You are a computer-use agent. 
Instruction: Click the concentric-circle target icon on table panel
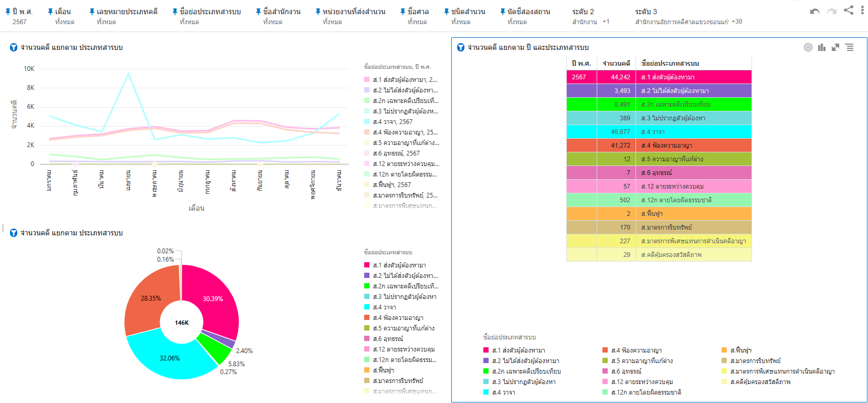point(808,47)
